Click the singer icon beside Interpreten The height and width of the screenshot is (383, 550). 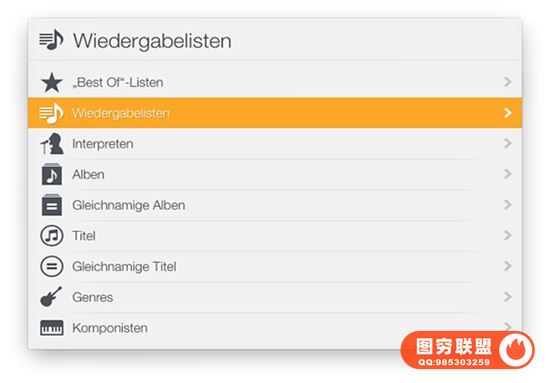click(x=52, y=144)
